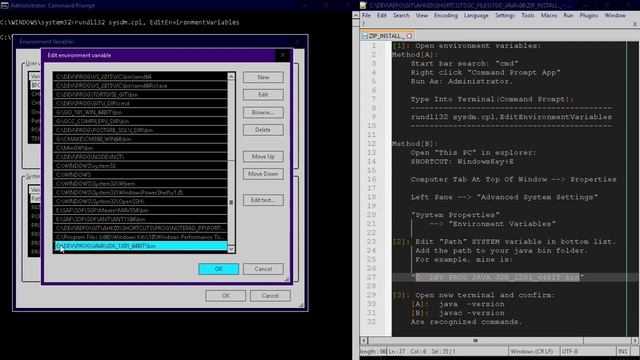The width and height of the screenshot is (640, 360).
Task: Select the NOTEPAD_PP path entry
Action: (140, 228)
